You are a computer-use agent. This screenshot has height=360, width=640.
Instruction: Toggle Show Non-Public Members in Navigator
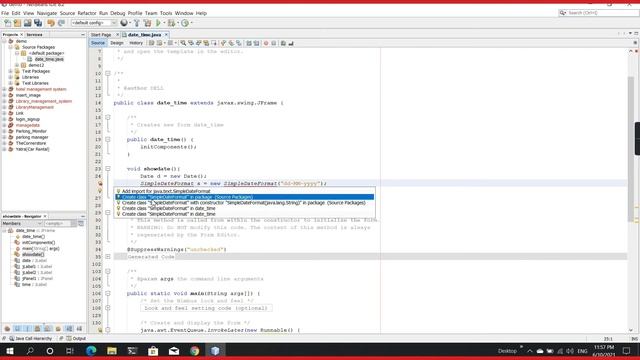[x=38, y=329]
